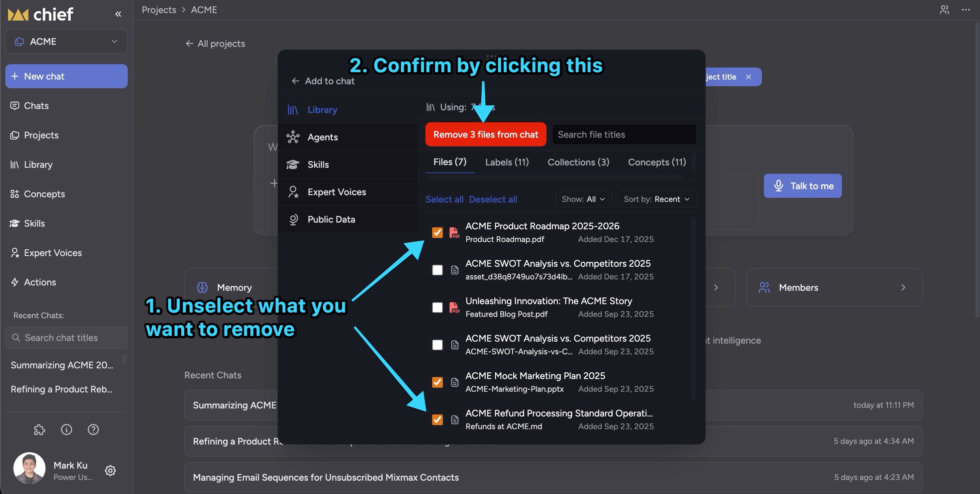Select Expert Voices in the Add to chat menu
980x494 pixels.
[348, 192]
